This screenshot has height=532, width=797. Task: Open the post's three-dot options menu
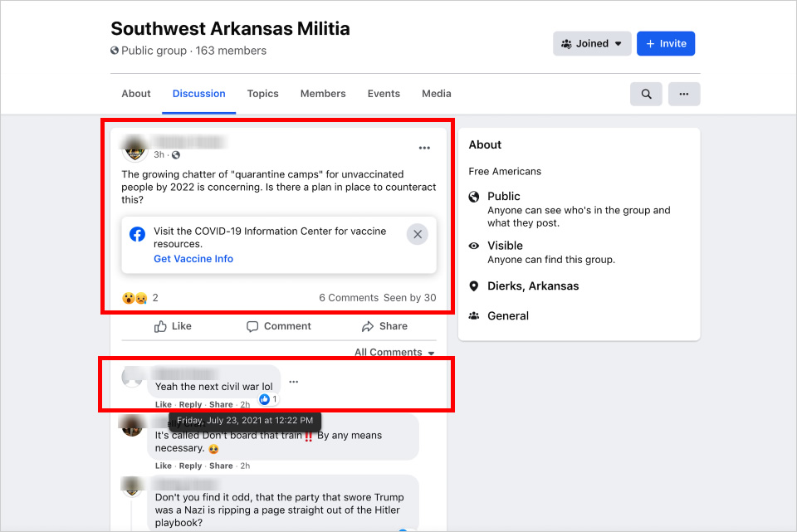[424, 148]
